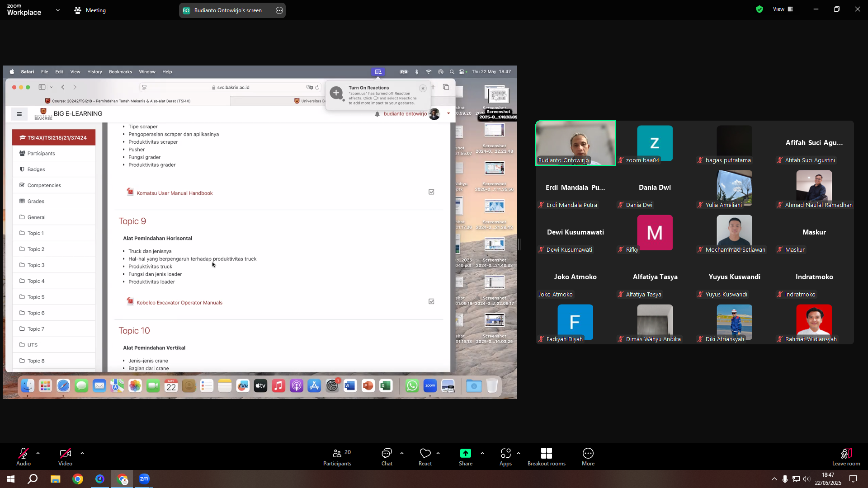Unmute audio in Zoom toolbar

tap(24, 456)
